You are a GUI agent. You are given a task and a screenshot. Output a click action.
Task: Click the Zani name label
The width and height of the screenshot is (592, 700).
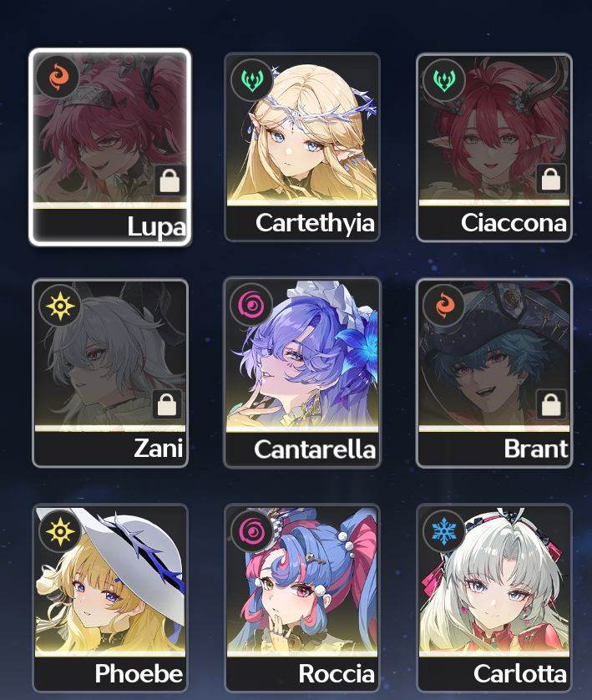[x=159, y=448]
